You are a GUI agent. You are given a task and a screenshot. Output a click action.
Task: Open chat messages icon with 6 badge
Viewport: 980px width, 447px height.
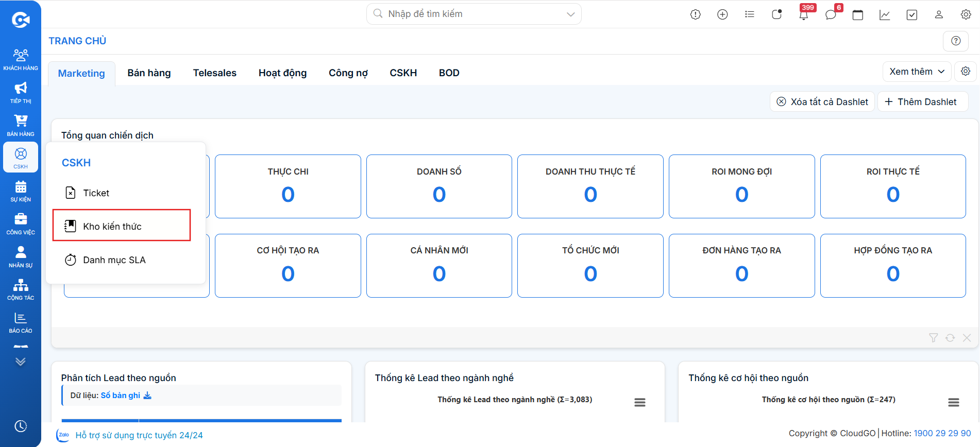coord(831,14)
